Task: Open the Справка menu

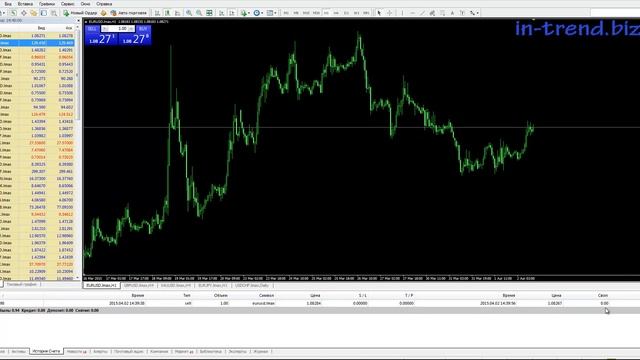Action: pyautogui.click(x=104, y=4)
